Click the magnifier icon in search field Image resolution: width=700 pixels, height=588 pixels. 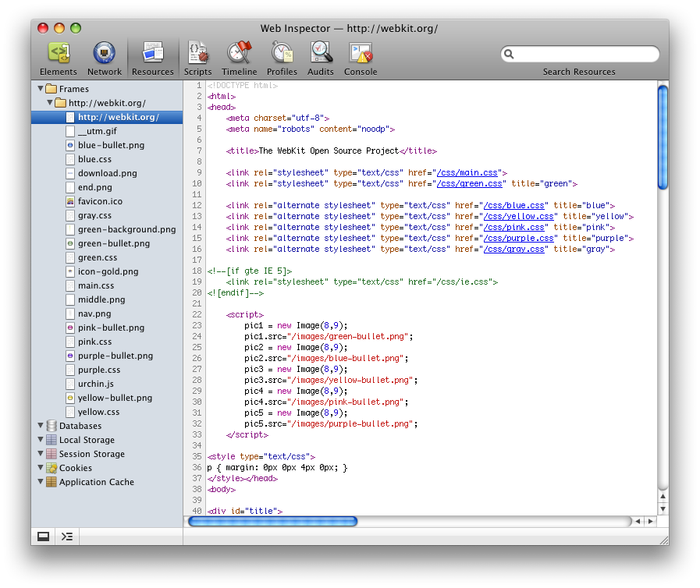509,54
